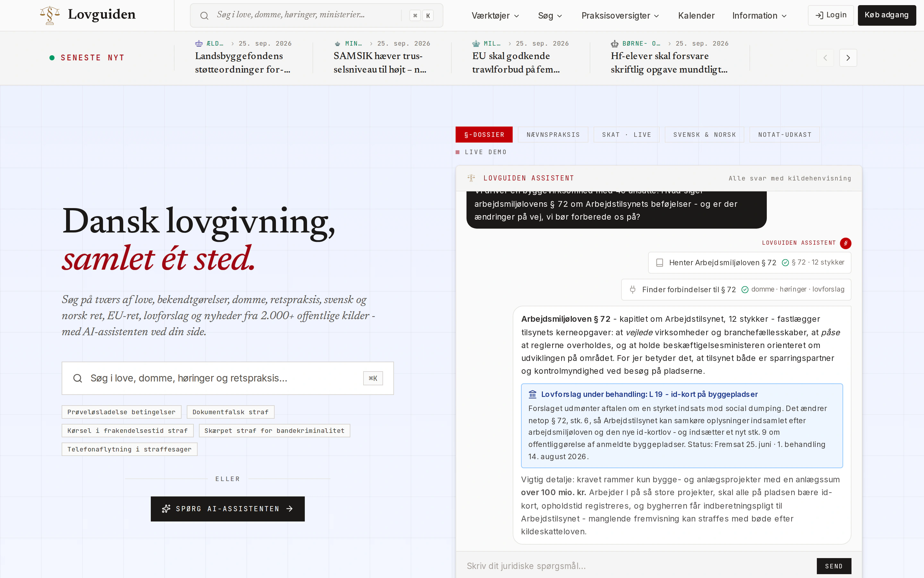
Task: Click the Login button
Action: 830,15
